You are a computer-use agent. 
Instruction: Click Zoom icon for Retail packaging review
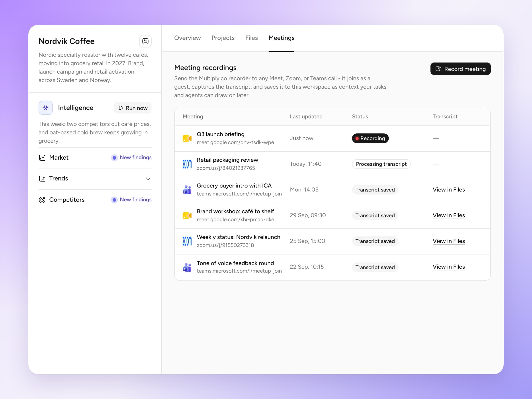pyautogui.click(x=187, y=164)
